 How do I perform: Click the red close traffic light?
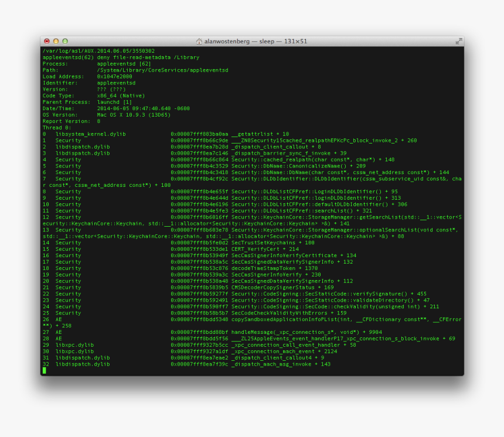(x=47, y=41)
